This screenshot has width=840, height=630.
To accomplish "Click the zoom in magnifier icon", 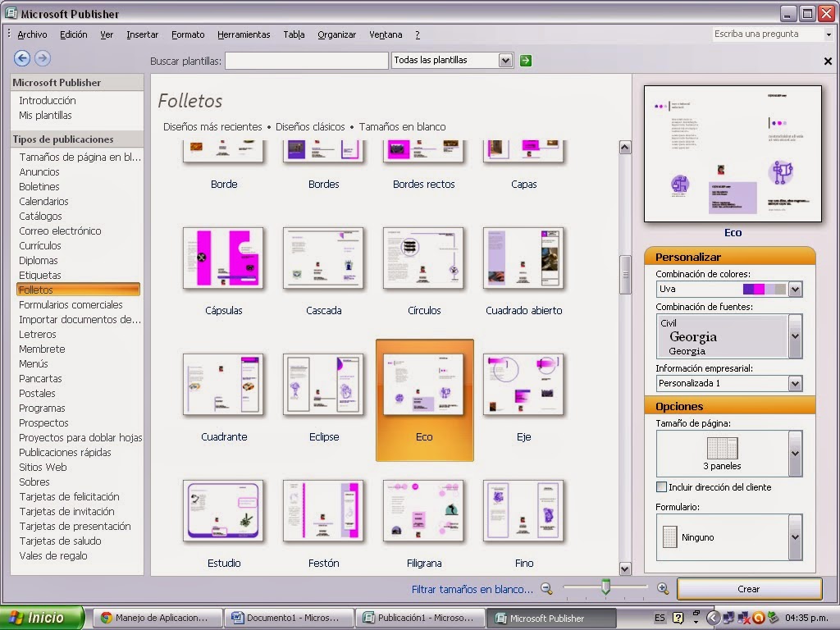I will click(663, 589).
